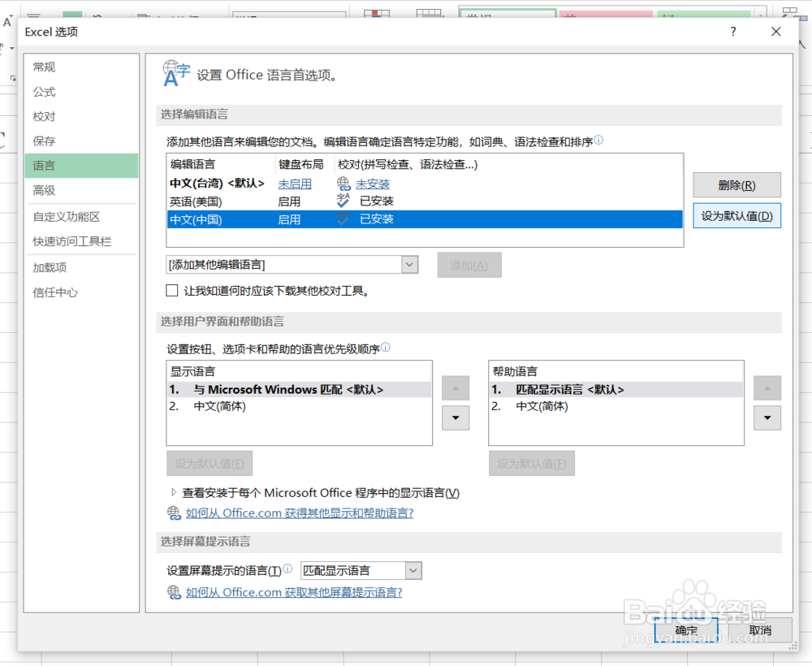This screenshot has height=666, width=812.
Task: Select the 语言 options category
Action: tap(82, 166)
